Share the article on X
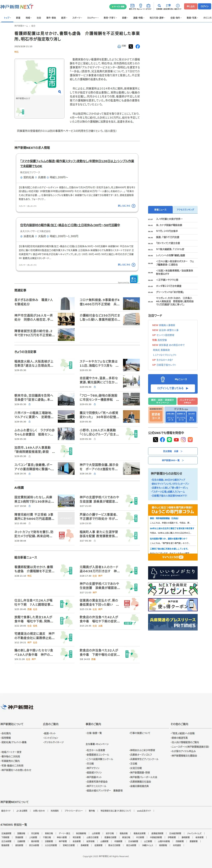This screenshot has width=212, height=868. (131, 46)
